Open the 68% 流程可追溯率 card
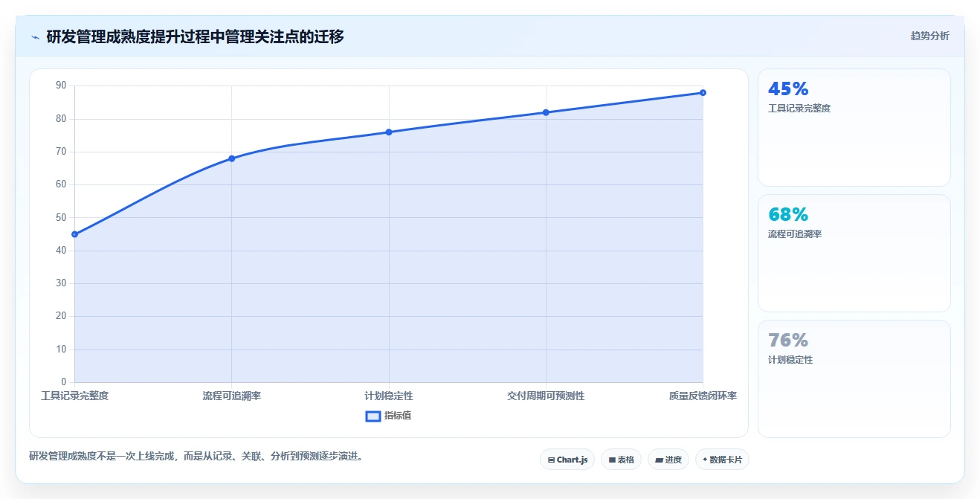The width and height of the screenshot is (980, 499). 854,253
